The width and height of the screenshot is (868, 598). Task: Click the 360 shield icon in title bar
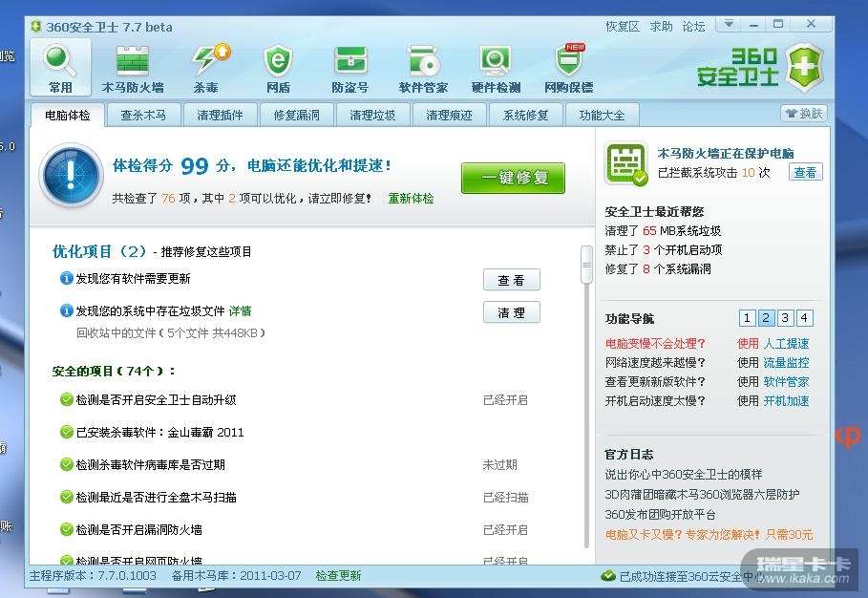(36, 27)
